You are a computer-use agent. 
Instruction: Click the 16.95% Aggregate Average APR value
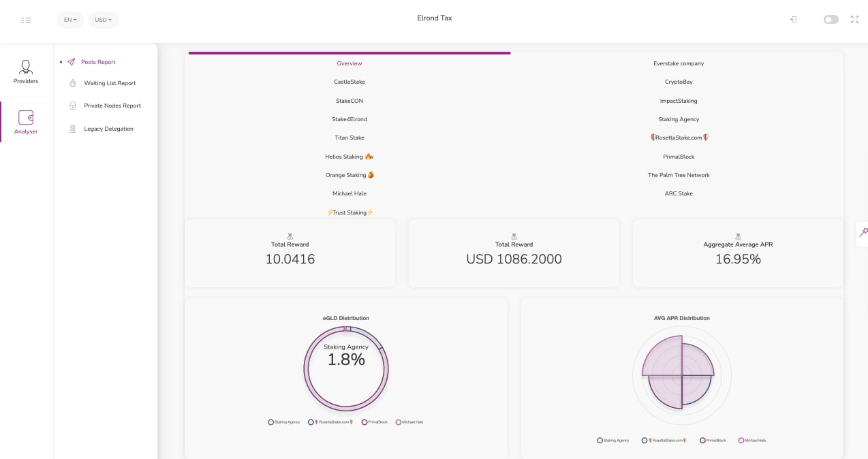click(x=738, y=259)
